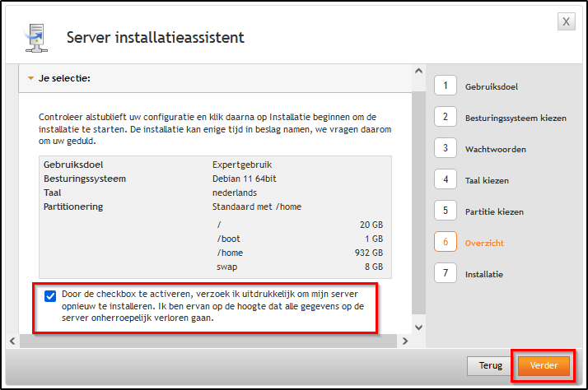Click the server wizard icon in header
Screen dimensions: 588x390
(x=33, y=37)
